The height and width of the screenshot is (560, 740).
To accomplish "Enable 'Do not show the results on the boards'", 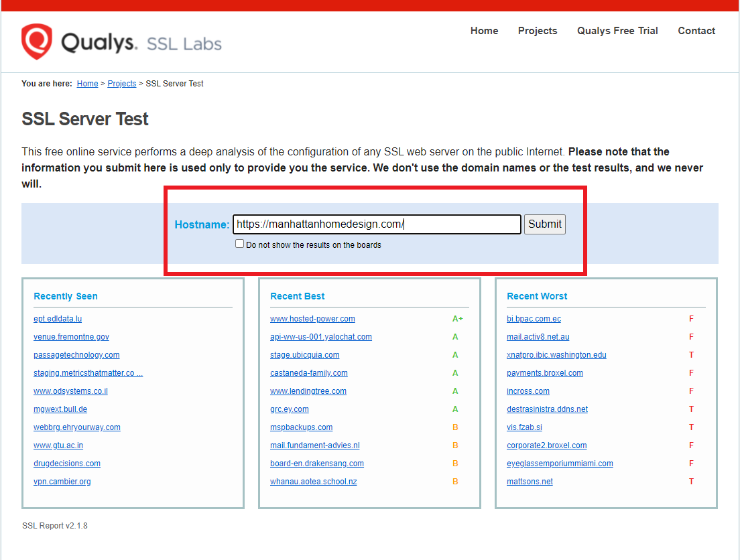I will (240, 244).
